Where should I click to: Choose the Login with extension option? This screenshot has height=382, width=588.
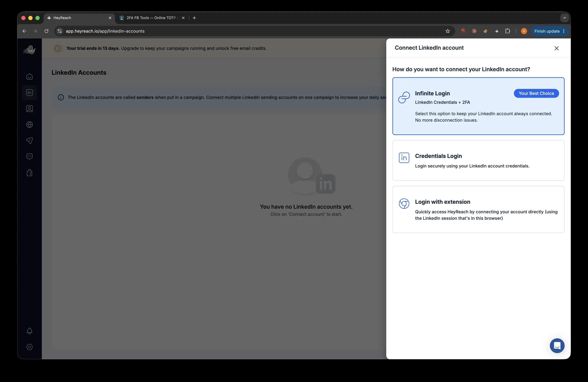click(x=478, y=209)
